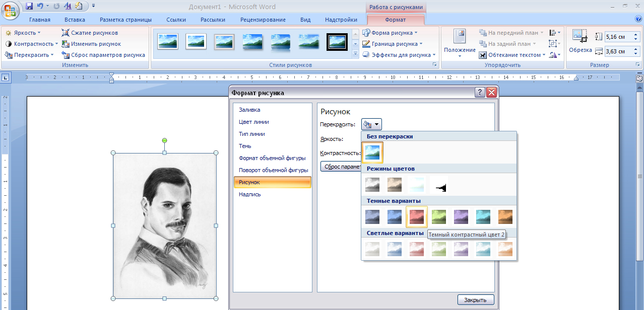The height and width of the screenshot is (310, 644).
Task: Click Изменить рисунок
Action: tap(91, 44)
